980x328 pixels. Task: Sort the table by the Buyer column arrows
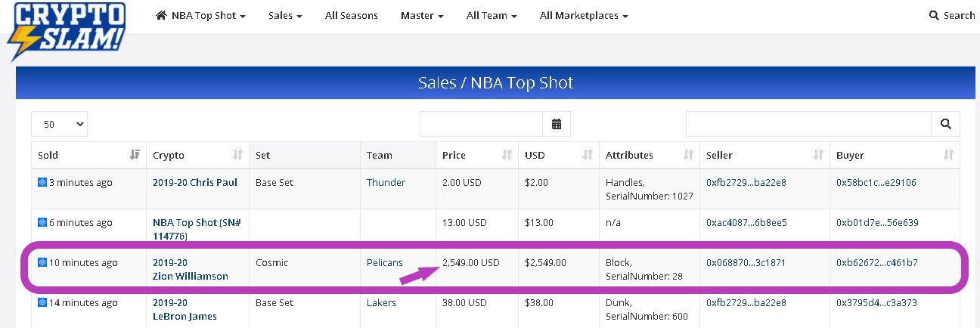click(x=949, y=155)
